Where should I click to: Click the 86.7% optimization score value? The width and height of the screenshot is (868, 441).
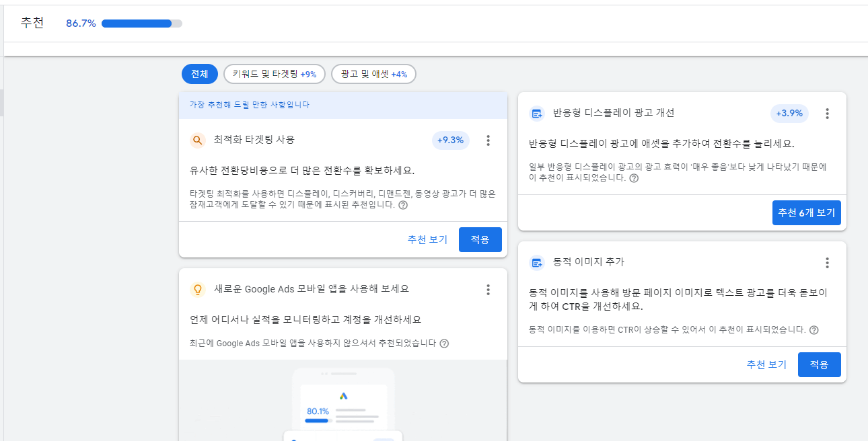[81, 24]
